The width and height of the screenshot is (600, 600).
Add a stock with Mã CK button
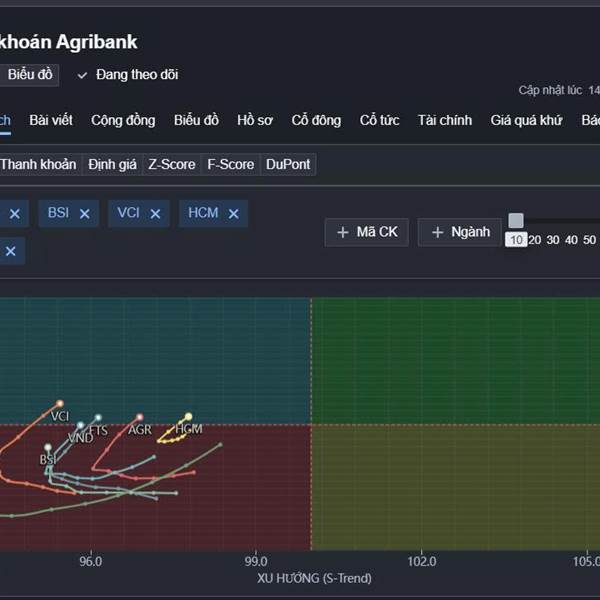(x=367, y=232)
